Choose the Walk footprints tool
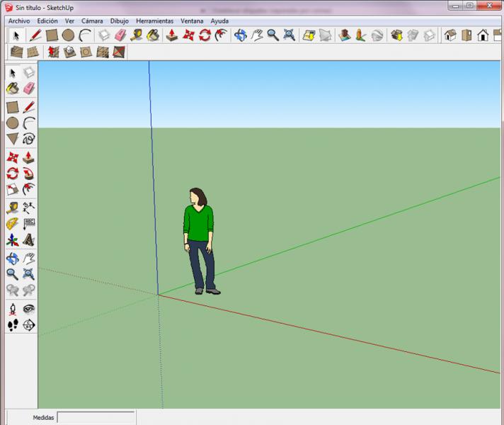 13,325
